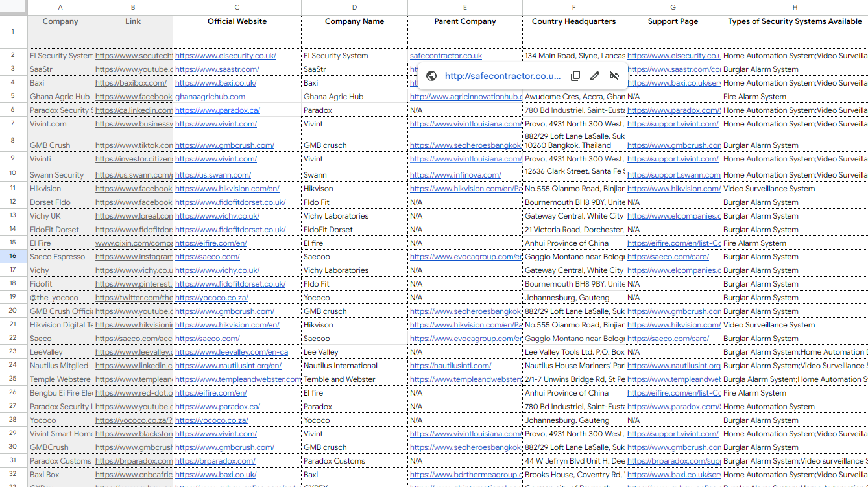Open the https://www.nautilusint.org/en/ link
Image resolution: width=868 pixels, height=487 pixels.
(x=228, y=366)
